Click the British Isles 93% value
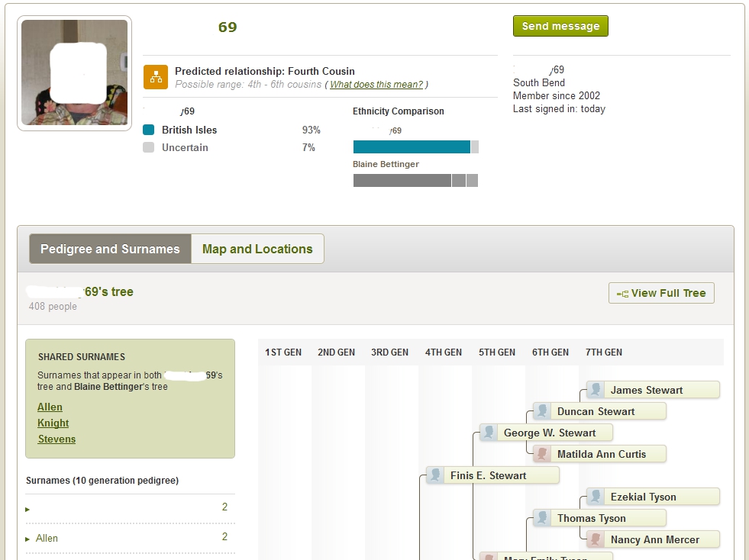The height and width of the screenshot is (560, 749). click(x=311, y=130)
